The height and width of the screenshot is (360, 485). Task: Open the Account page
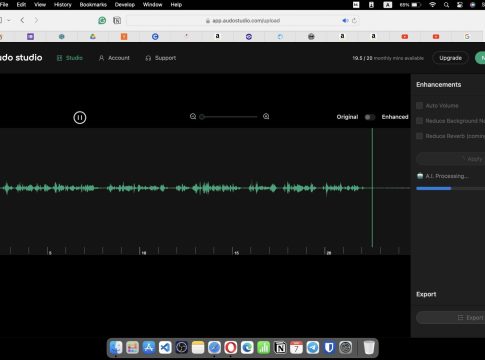tap(114, 58)
